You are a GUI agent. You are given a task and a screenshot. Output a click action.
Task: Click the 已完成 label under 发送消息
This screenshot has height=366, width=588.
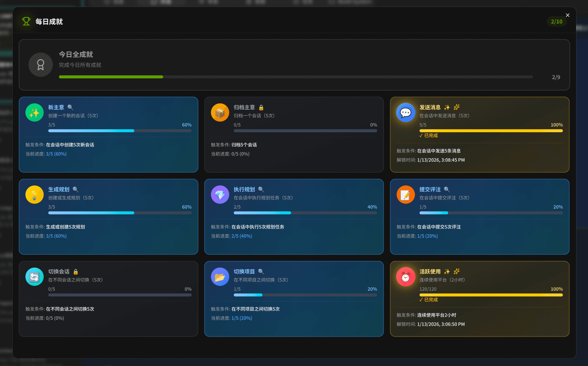point(429,136)
